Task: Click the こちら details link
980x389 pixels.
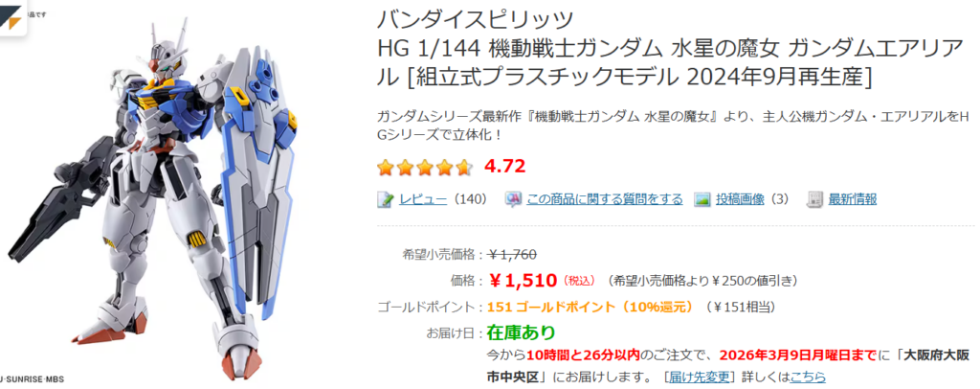Action: click(809, 377)
